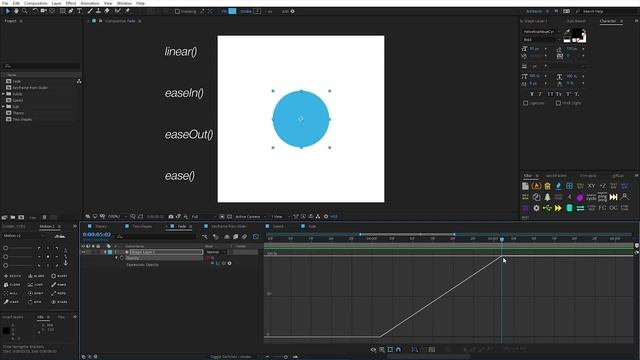Click the Character panel fill color swatch

click(578, 33)
